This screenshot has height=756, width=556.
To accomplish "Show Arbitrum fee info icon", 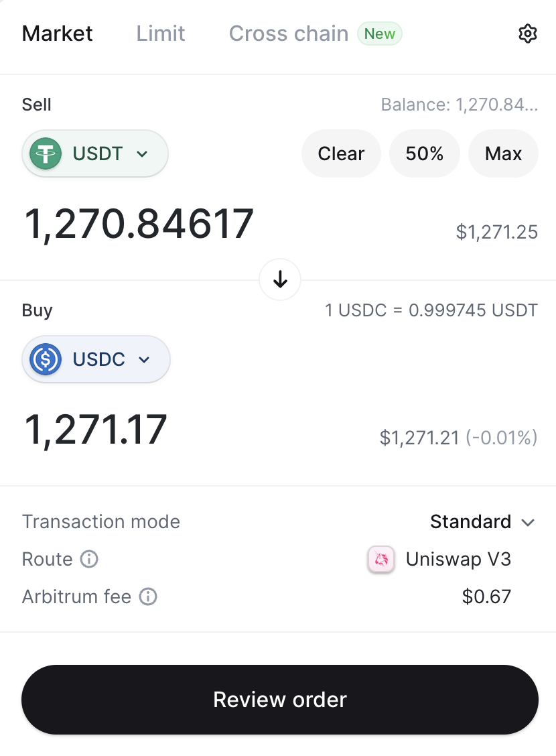I will tap(147, 596).
